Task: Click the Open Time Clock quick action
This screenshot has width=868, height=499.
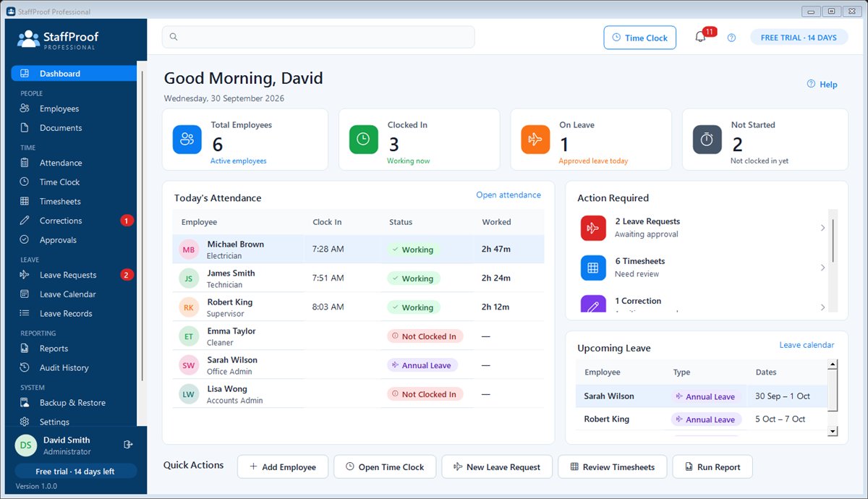Action: pos(385,466)
